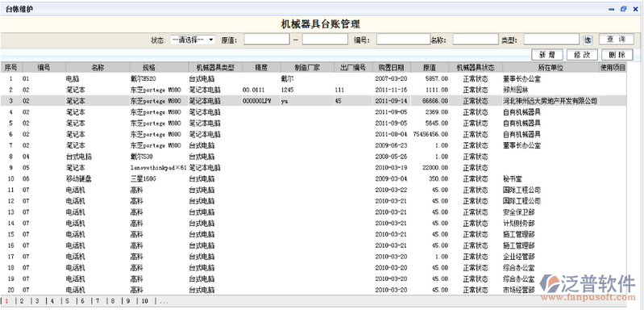
Task: Click the first 原值 minimum value field
Action: click(267, 40)
